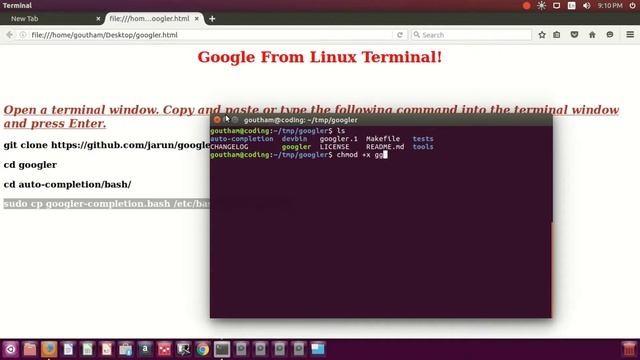
Task: Launch LibreOffice Calc from the dock
Action: point(87,349)
